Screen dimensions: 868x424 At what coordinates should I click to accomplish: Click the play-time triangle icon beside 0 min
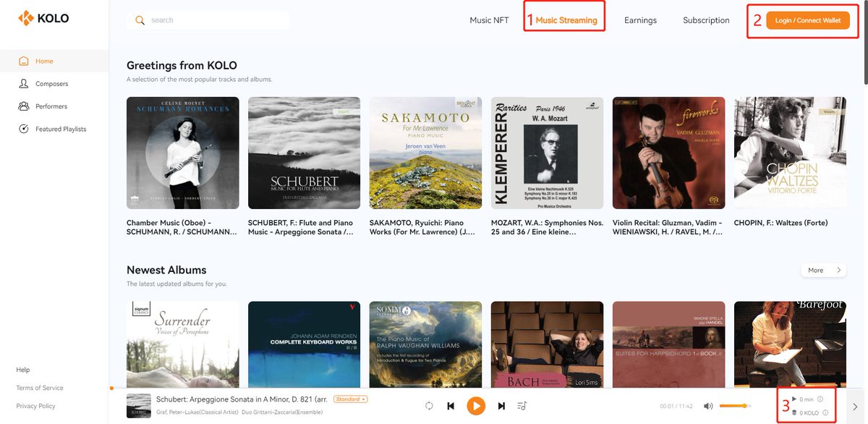(794, 399)
